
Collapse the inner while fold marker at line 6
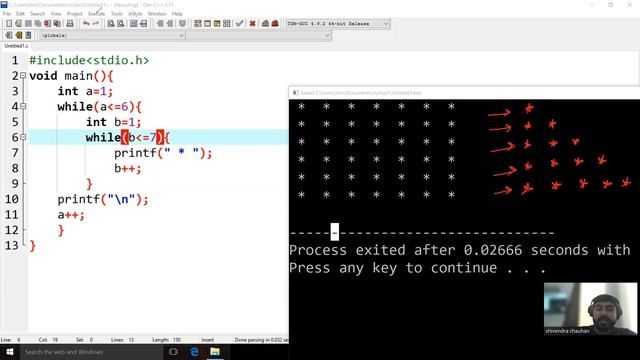[23, 137]
